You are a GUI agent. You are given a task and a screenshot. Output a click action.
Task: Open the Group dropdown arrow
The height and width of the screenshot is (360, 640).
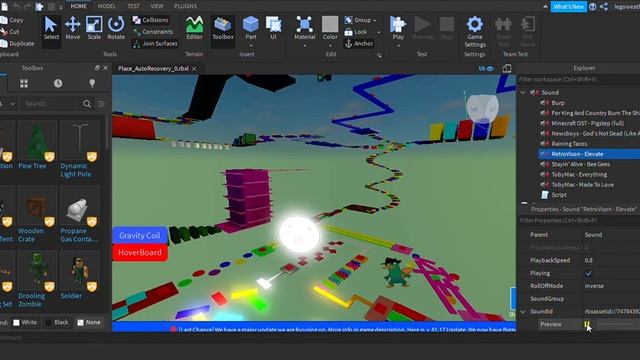(375, 20)
